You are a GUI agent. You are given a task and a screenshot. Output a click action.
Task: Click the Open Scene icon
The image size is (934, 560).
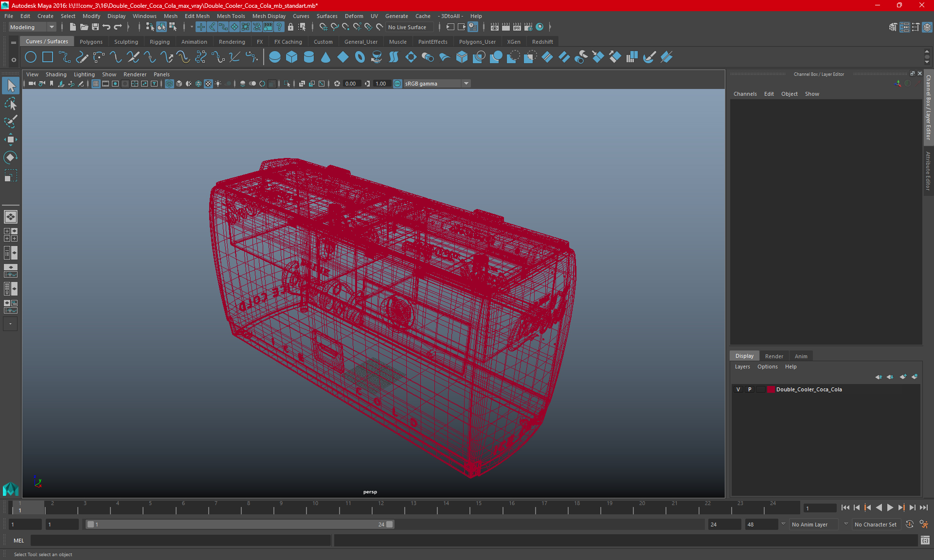tap(84, 27)
